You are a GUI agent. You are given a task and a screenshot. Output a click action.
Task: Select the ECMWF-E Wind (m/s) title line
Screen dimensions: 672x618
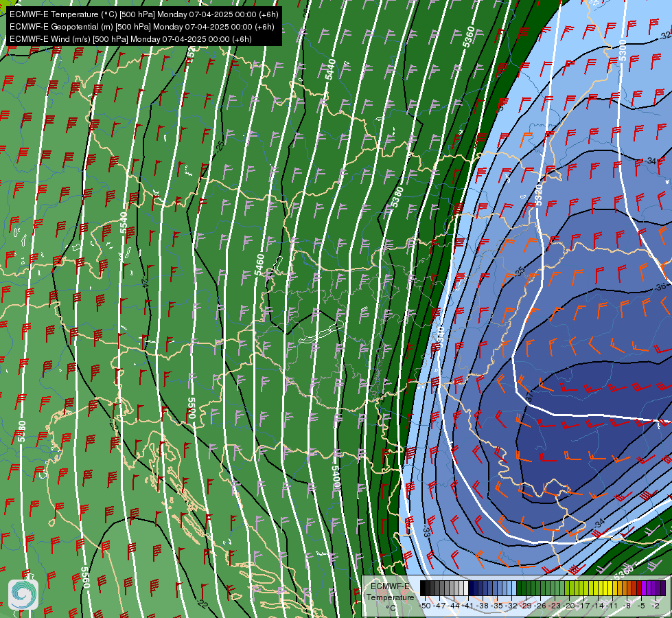pos(130,39)
